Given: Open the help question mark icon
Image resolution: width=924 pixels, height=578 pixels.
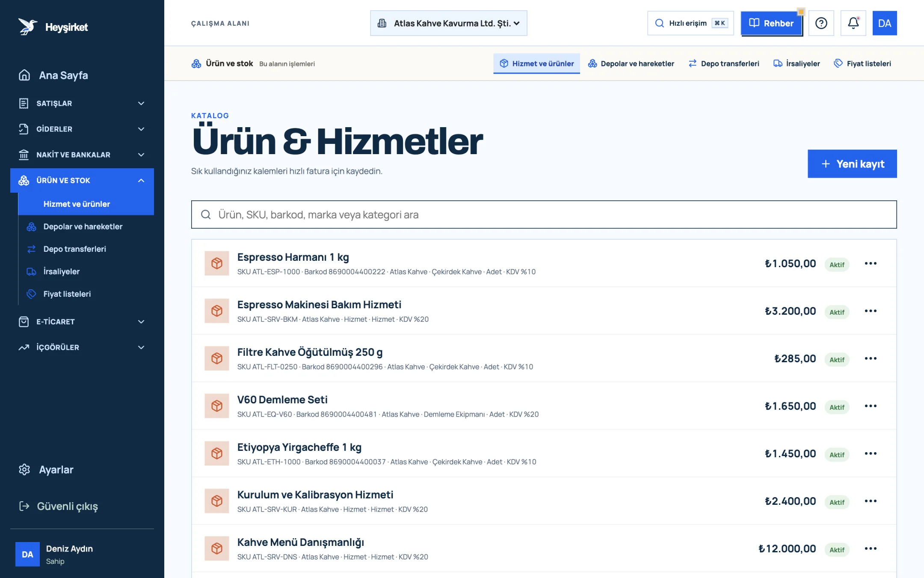Looking at the screenshot, I should [821, 23].
